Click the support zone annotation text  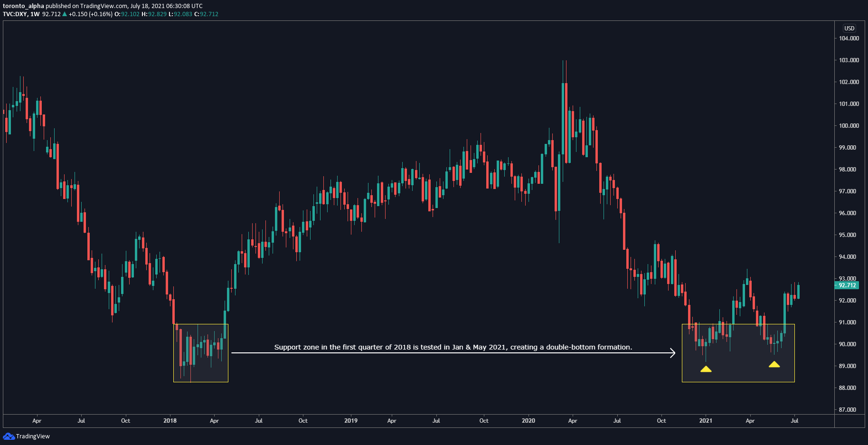point(453,347)
